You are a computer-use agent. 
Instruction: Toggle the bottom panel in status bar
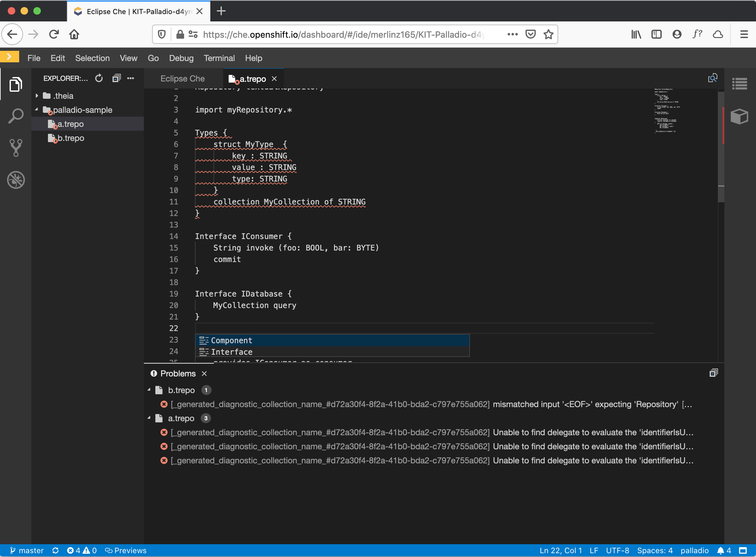tap(743, 551)
